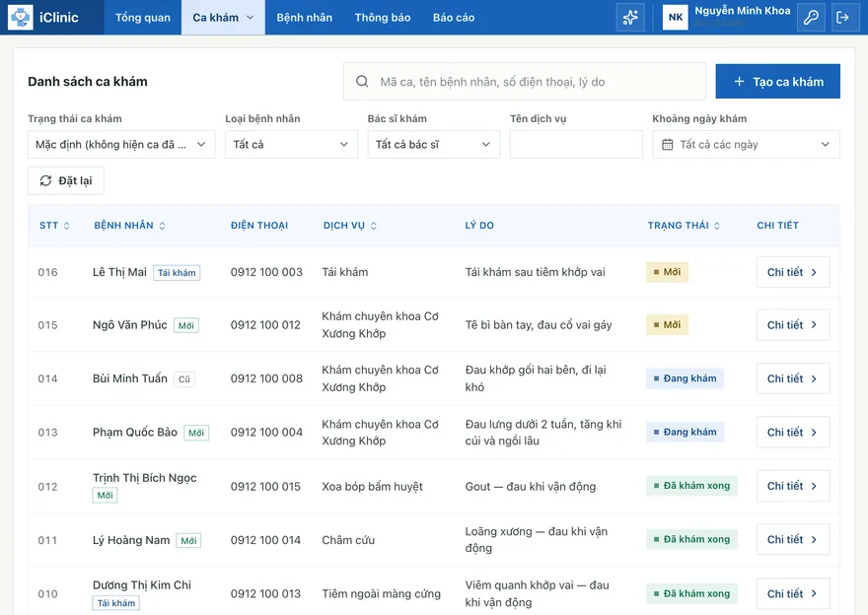Image resolution: width=868 pixels, height=615 pixels.
Task: Click the Mới status badge for Lê Thị Mai
Action: [x=667, y=272]
